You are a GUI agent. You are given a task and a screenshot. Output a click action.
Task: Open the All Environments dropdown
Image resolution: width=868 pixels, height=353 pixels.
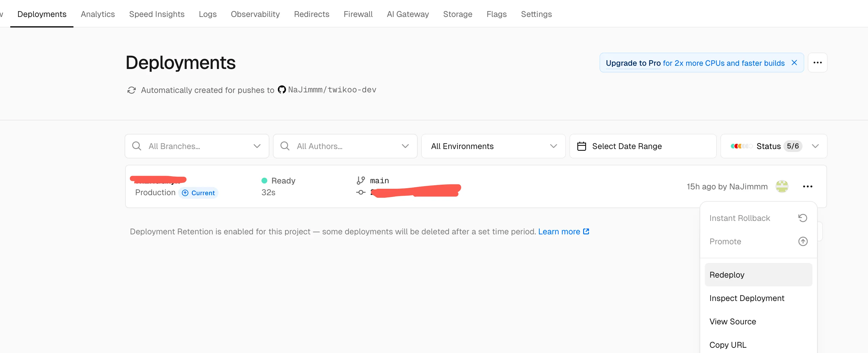click(x=493, y=146)
